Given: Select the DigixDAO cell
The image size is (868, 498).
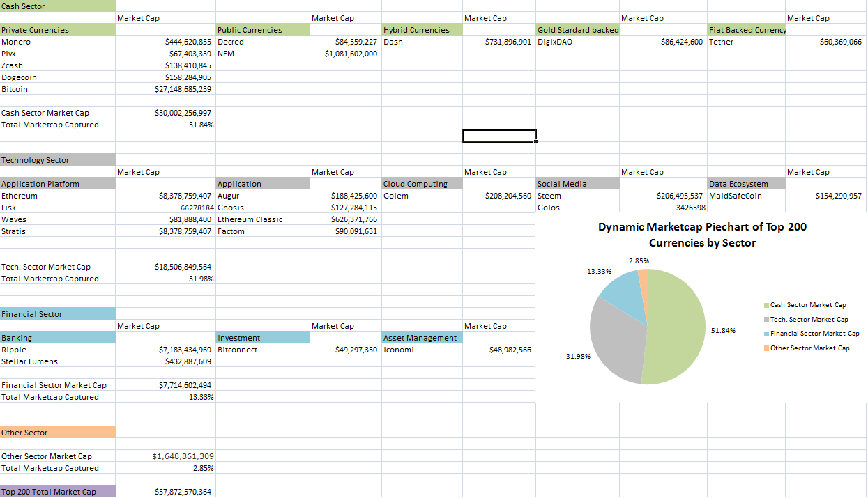Looking at the screenshot, I should point(578,42).
